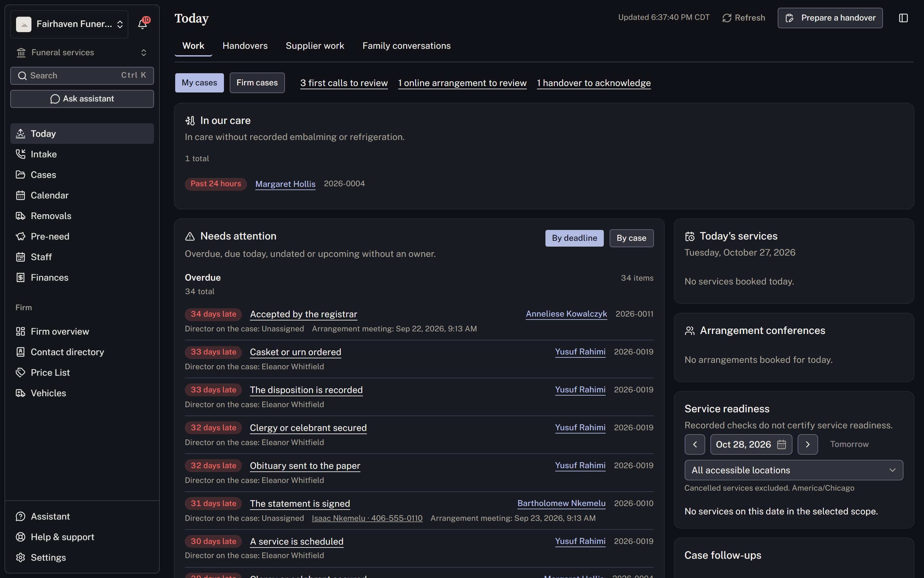Open Margaret Hollis in In our care
The width and height of the screenshot is (924, 578).
point(285,184)
